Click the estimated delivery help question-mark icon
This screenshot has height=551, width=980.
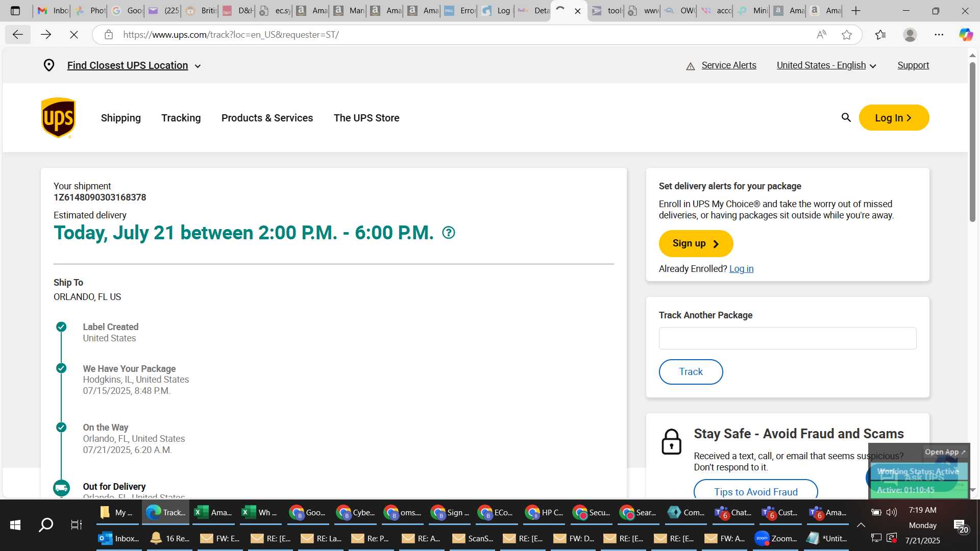coord(448,233)
